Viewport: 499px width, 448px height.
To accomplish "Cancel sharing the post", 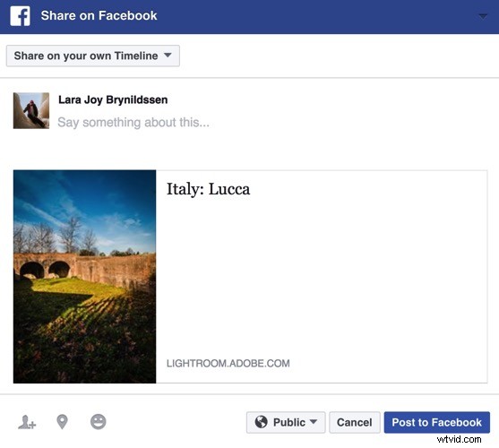I will pos(355,422).
